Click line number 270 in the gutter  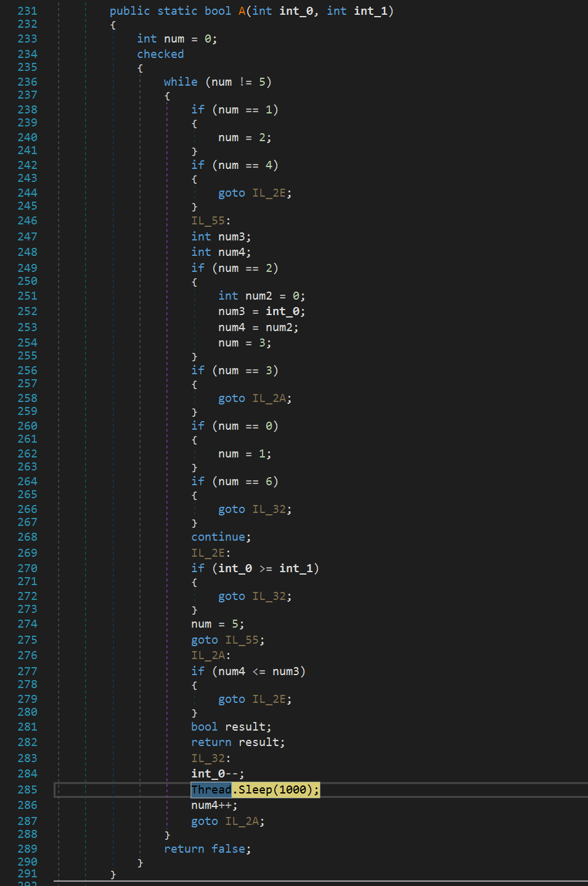point(27,568)
